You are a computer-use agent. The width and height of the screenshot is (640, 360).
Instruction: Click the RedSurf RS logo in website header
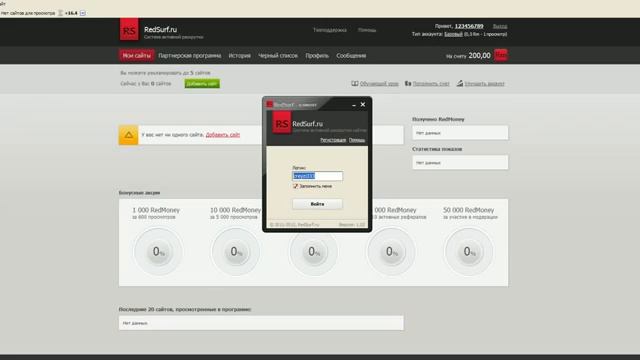[x=129, y=30]
